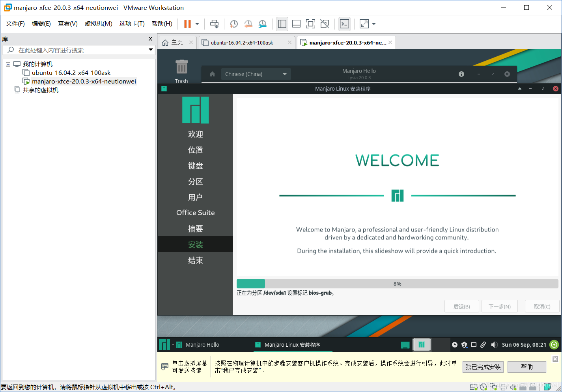Open the 选项卡(T) menu
This screenshot has height=392, width=562.
pyautogui.click(x=132, y=24)
